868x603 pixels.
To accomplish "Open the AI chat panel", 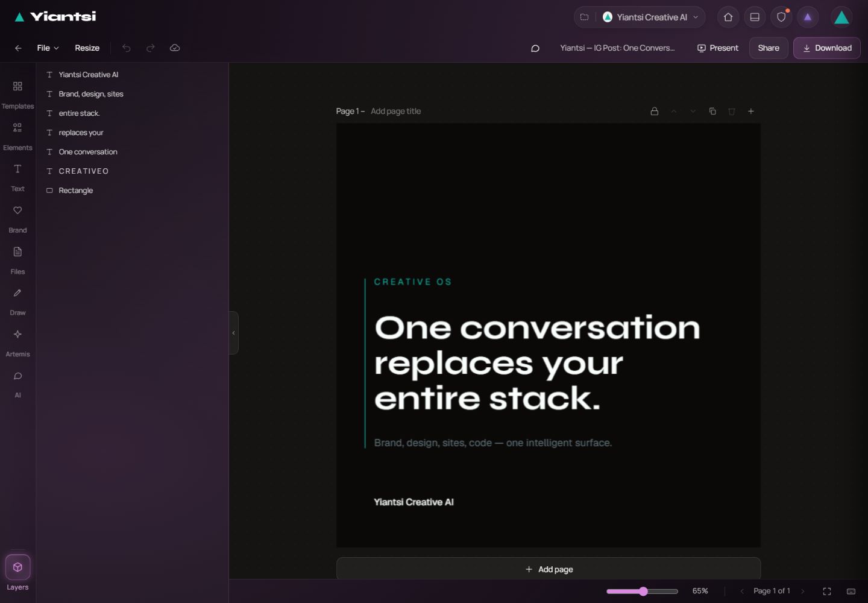I will [17, 384].
